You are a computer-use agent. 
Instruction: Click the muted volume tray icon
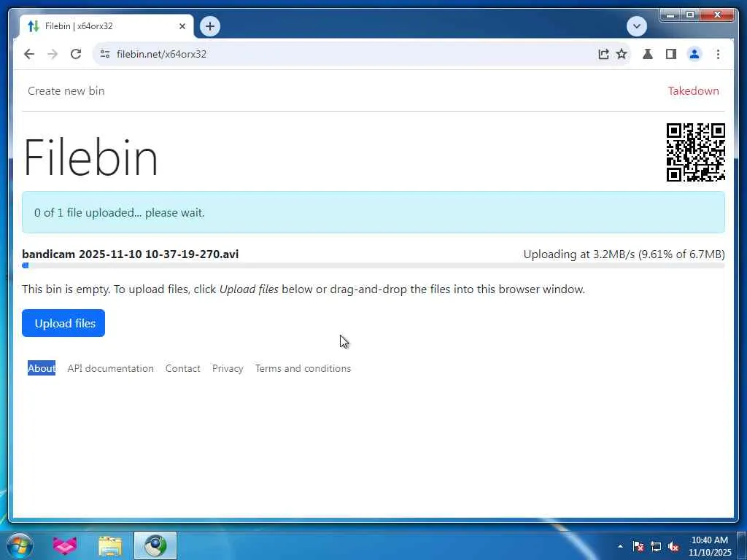pyautogui.click(x=673, y=546)
